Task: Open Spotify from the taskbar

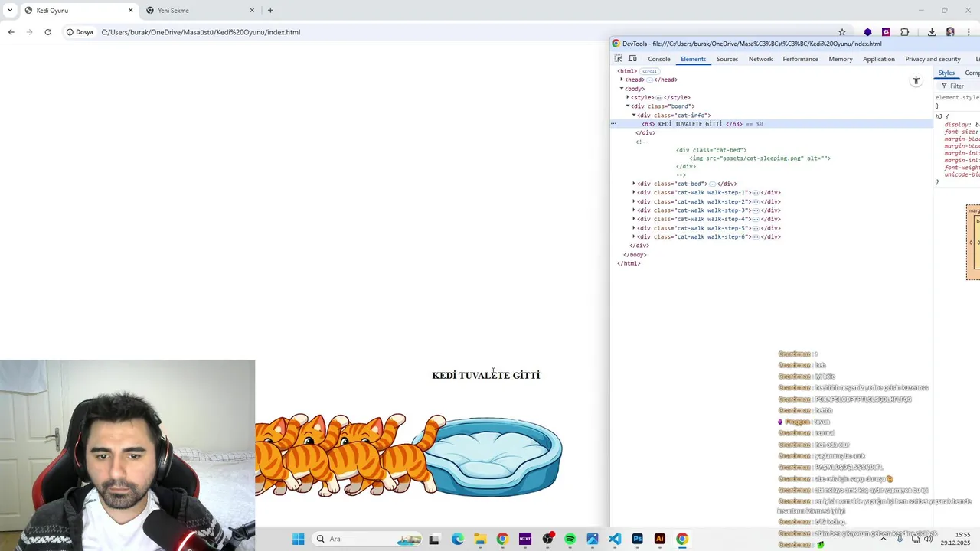Action: tap(570, 539)
